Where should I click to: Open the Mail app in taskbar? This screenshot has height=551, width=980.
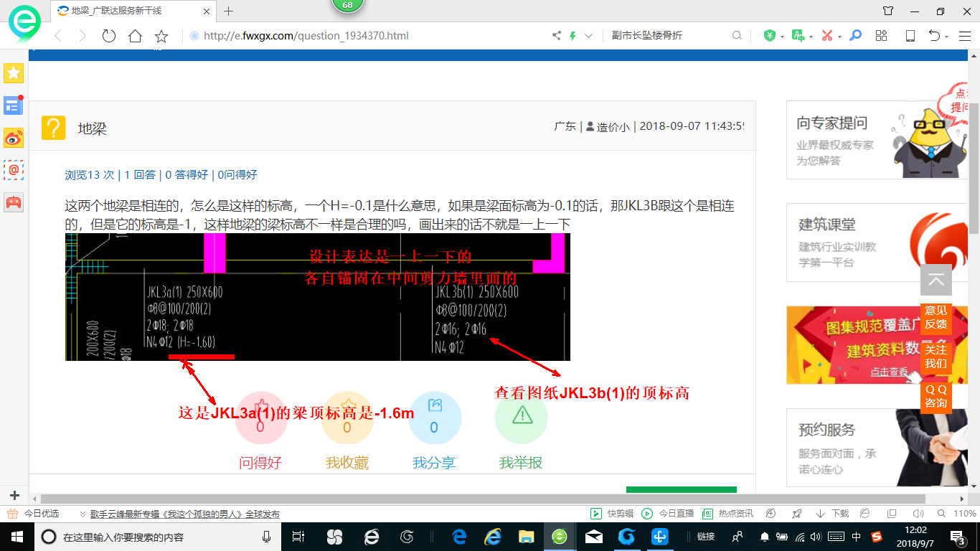[594, 537]
